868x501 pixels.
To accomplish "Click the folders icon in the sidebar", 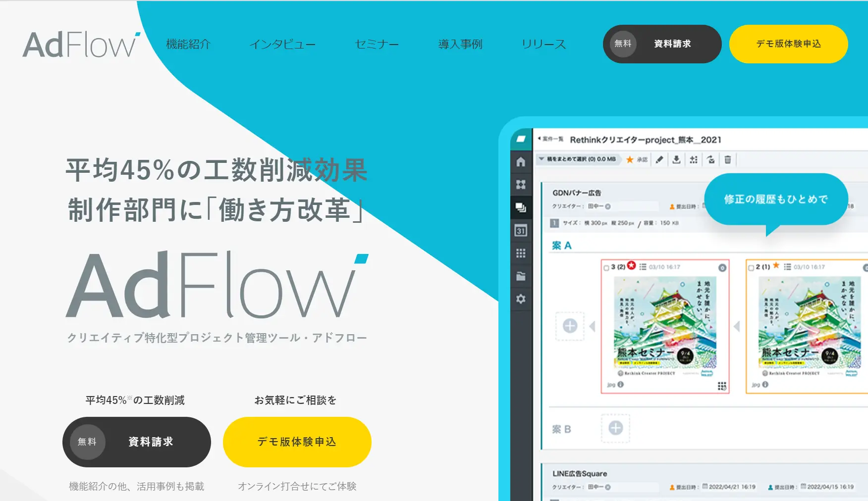I will [521, 276].
